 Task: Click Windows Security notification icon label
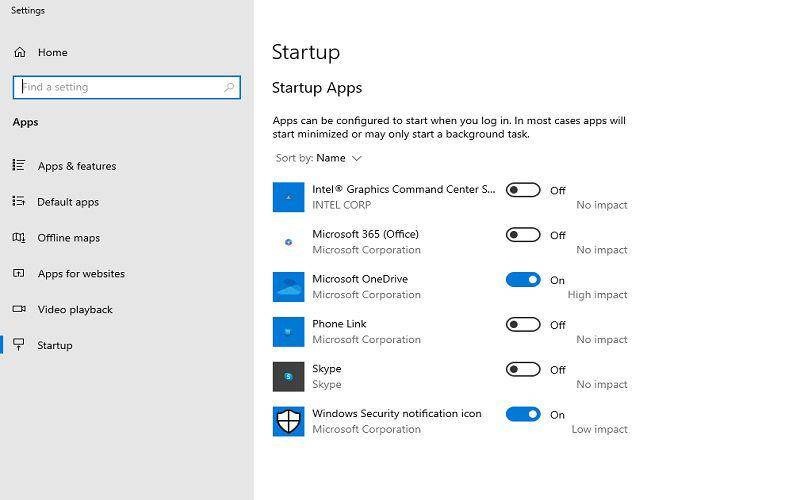(x=397, y=414)
